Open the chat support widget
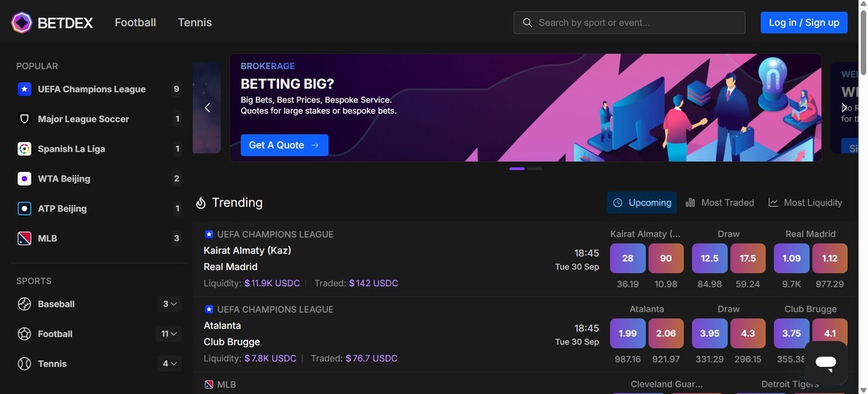 tap(826, 363)
